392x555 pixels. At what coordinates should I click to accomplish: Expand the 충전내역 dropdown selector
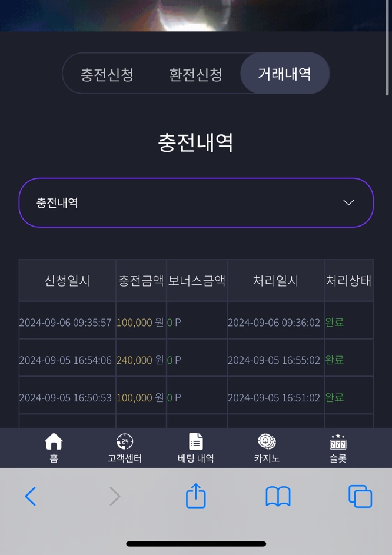pos(196,202)
